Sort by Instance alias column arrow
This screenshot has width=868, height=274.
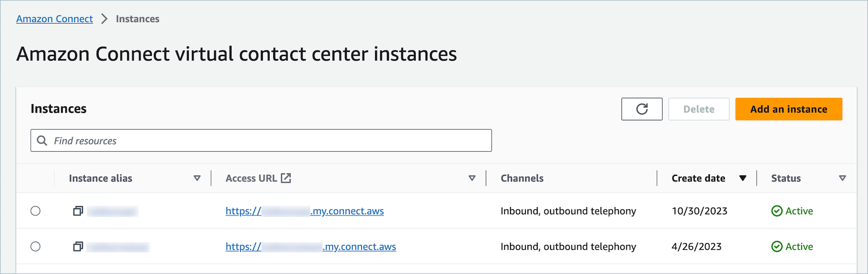click(197, 178)
